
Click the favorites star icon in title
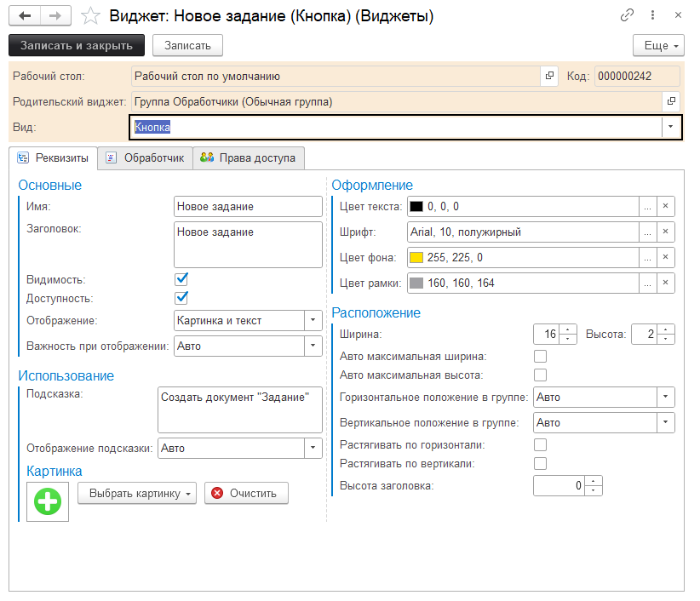(x=88, y=15)
